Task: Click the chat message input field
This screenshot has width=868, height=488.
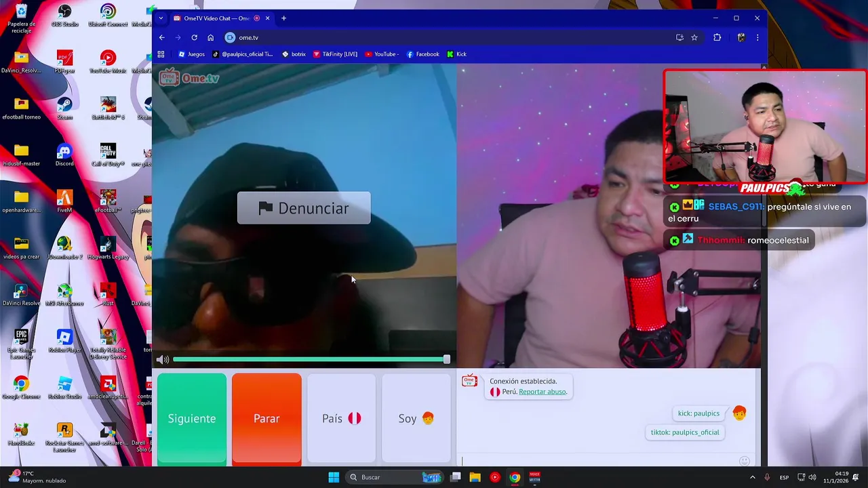Action: coord(597,461)
